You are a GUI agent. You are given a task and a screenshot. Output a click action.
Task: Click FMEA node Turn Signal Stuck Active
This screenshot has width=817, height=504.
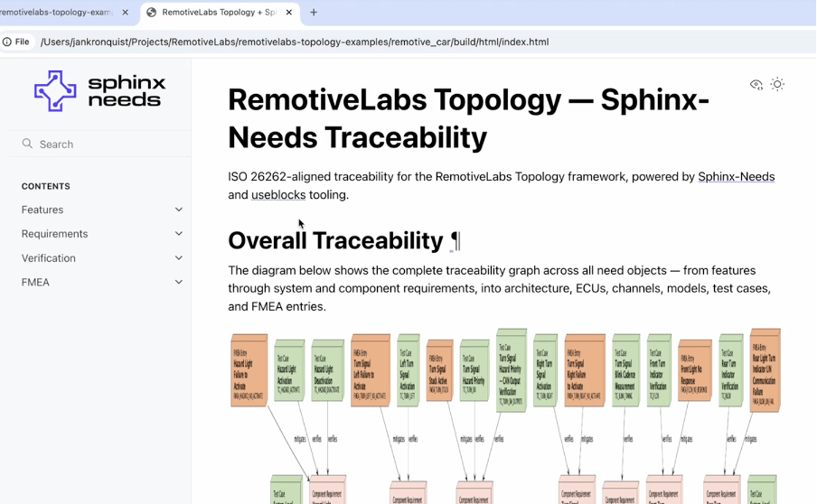point(439,370)
